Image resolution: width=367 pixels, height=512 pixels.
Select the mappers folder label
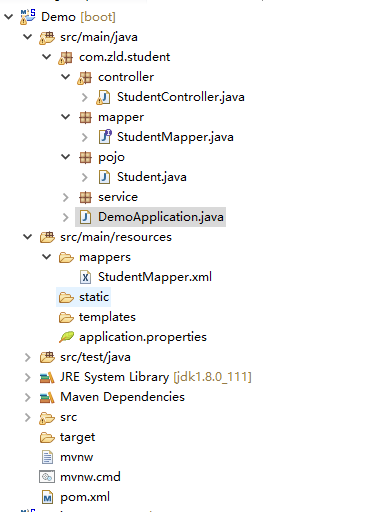(105, 257)
